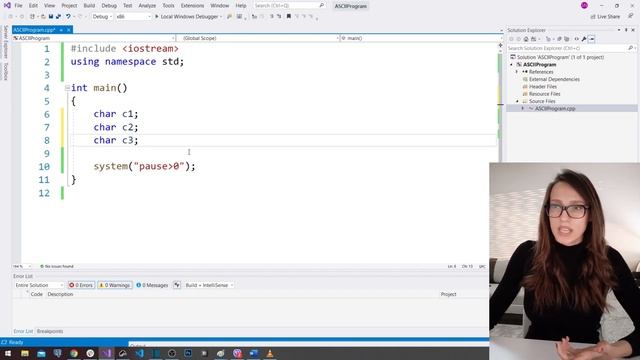Screen dimensions: 640x360
Task: Open the Build menu
Action: tap(89, 6)
